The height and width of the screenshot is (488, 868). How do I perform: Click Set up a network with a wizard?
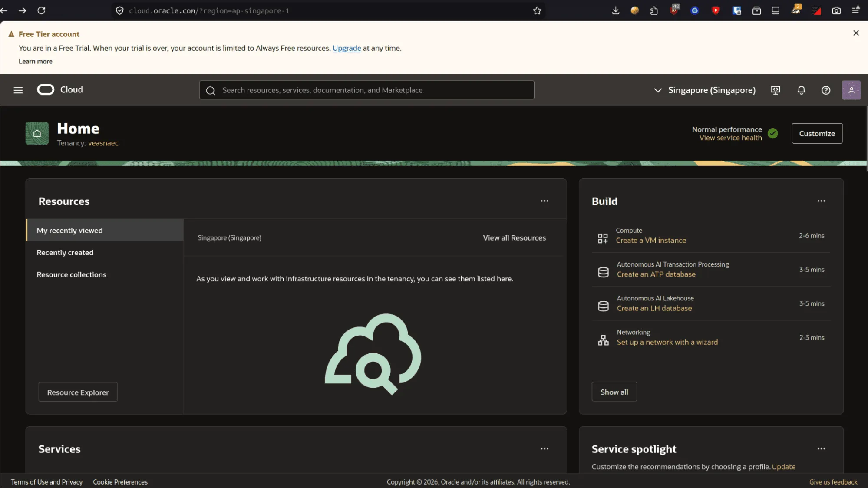click(667, 342)
